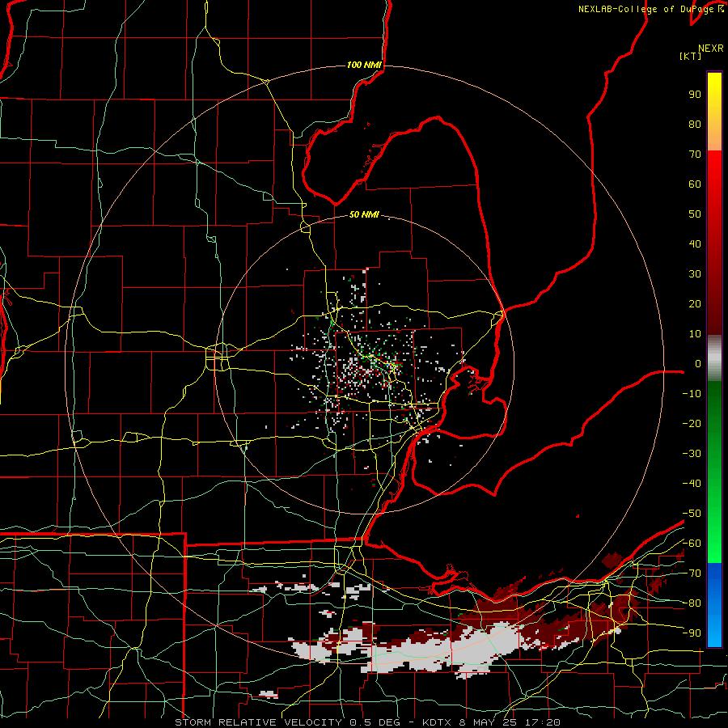Click the 30 value on velocity scale
The width and height of the screenshot is (728, 728).
point(695,274)
